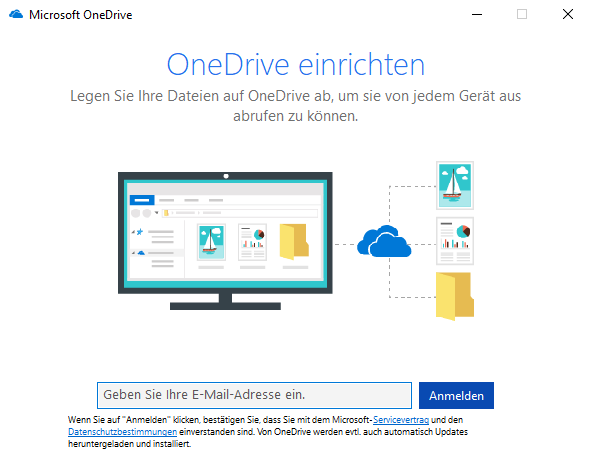Screen dimensions: 590x458
Task: Click the small cloud icon in monitor sidebar
Action: pyautogui.click(x=141, y=253)
